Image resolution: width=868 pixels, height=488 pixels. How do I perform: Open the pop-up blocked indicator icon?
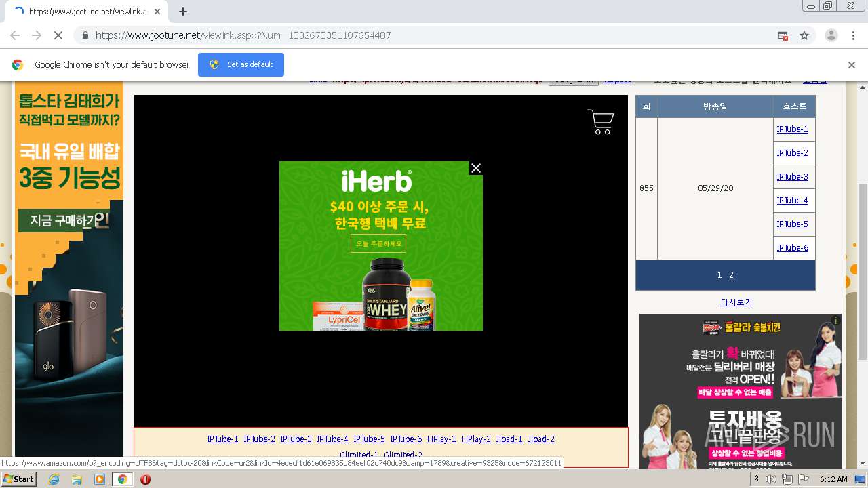783,35
